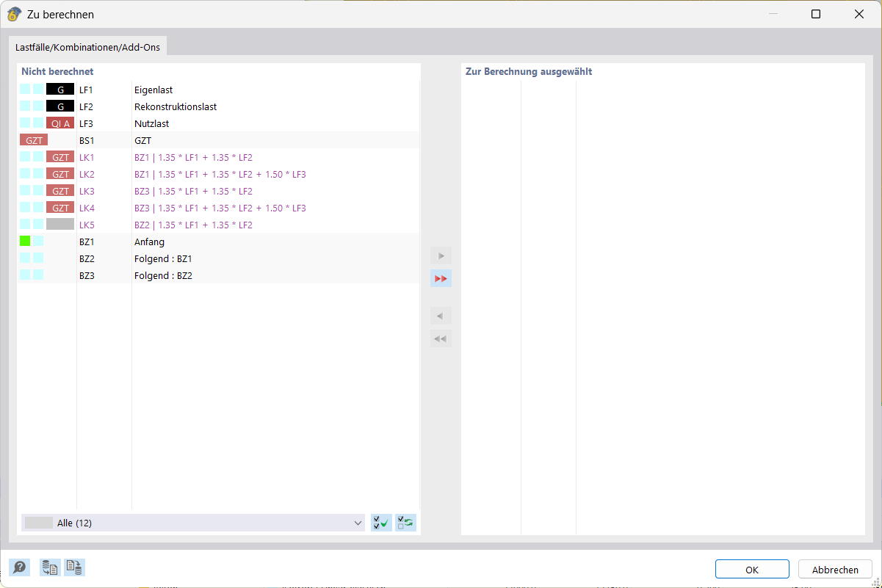Toggle the checkbox next to LF1 Eigenlast
The width and height of the screenshot is (882, 588).
coord(24,90)
